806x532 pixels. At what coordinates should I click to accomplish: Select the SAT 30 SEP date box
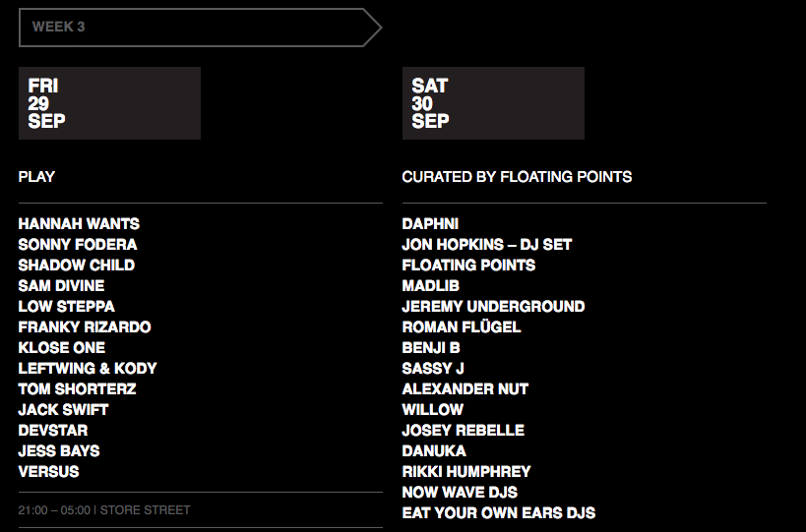coord(493,103)
